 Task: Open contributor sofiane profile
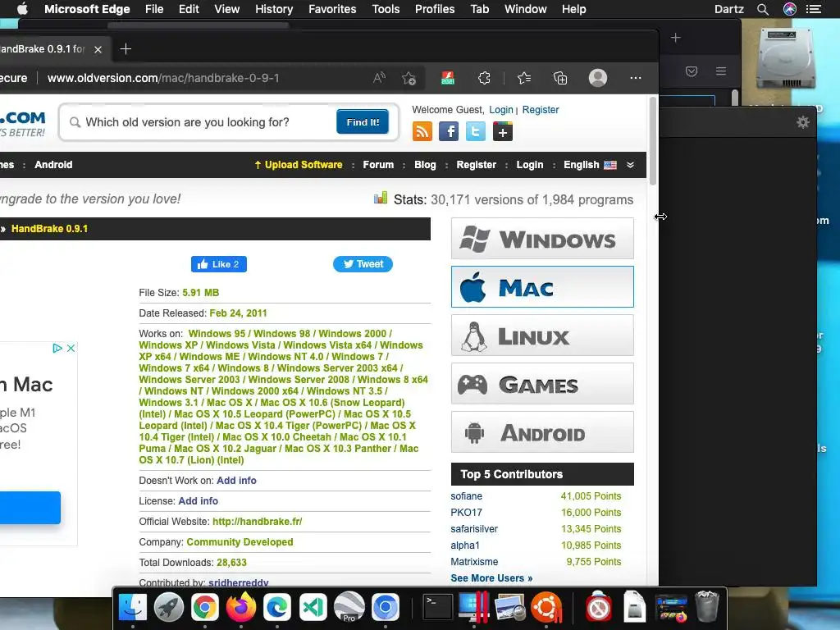point(466,496)
